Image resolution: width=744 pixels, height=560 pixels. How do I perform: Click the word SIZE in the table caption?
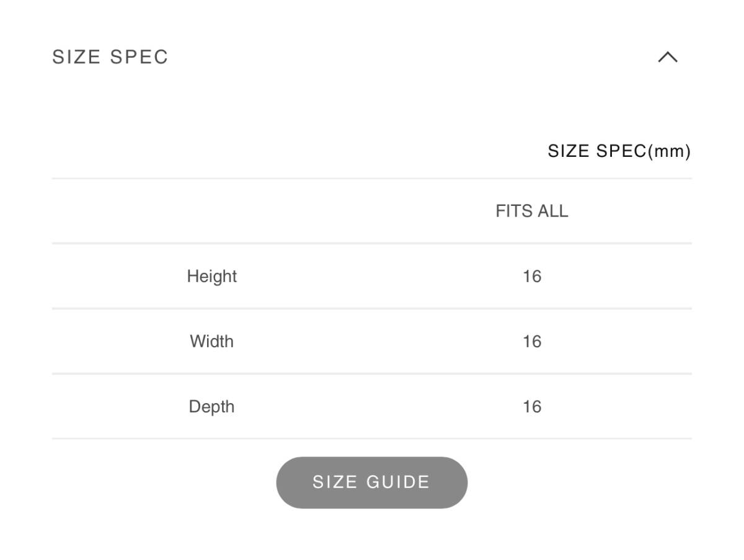(x=569, y=151)
